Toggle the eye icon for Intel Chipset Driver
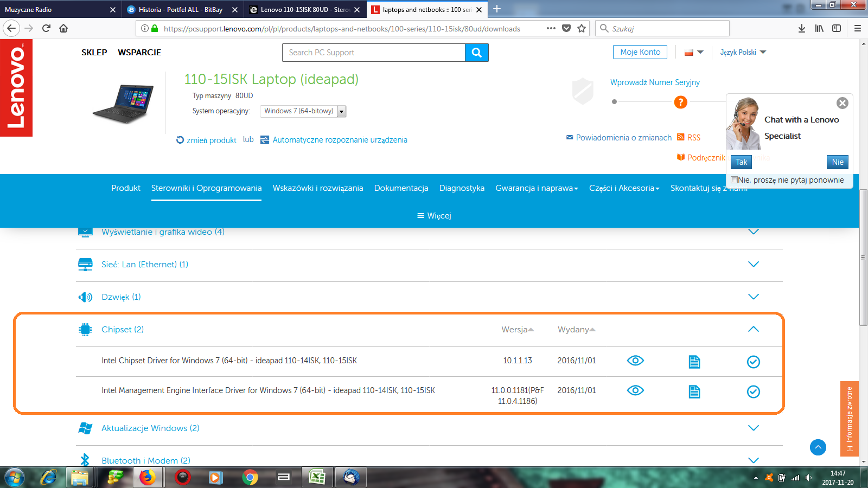Screen dimensions: 868x488 [635, 361]
